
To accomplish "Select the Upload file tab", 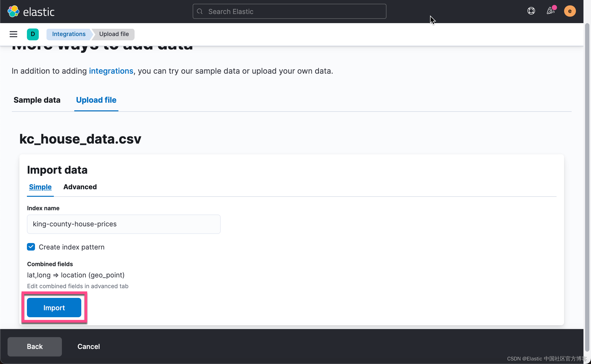I will coord(96,100).
